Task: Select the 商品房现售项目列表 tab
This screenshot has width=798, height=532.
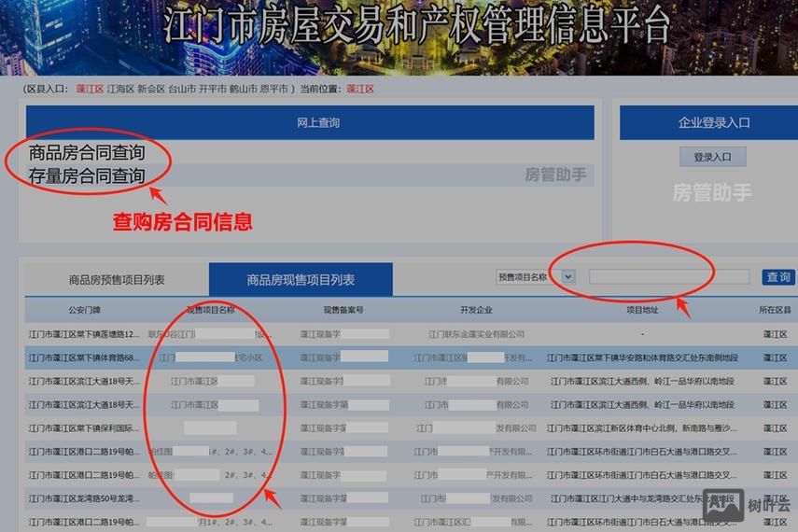Action: [x=301, y=279]
